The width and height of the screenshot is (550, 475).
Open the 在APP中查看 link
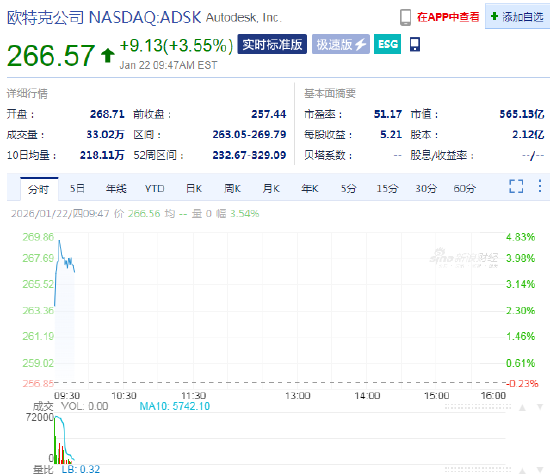coord(448,17)
